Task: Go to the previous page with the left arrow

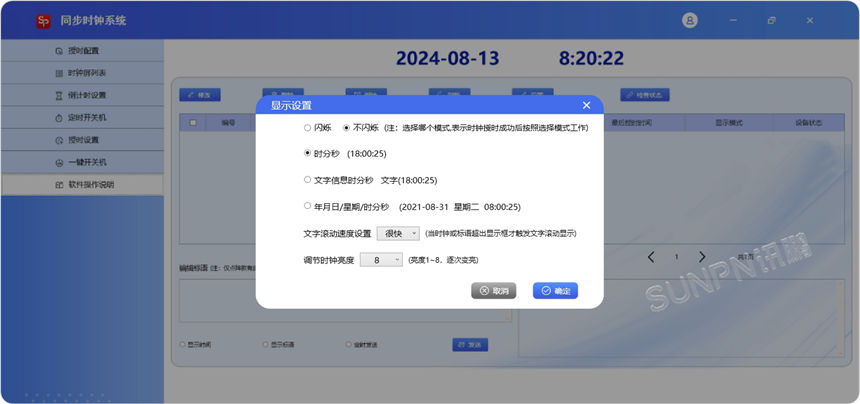Action: tap(651, 257)
